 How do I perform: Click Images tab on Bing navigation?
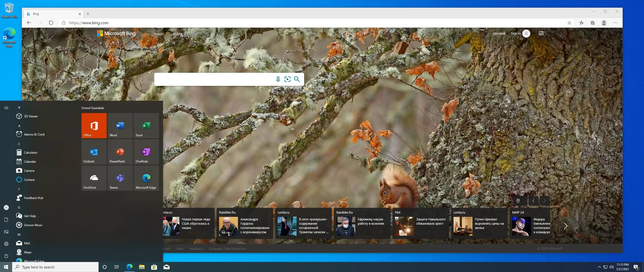[x=158, y=34]
